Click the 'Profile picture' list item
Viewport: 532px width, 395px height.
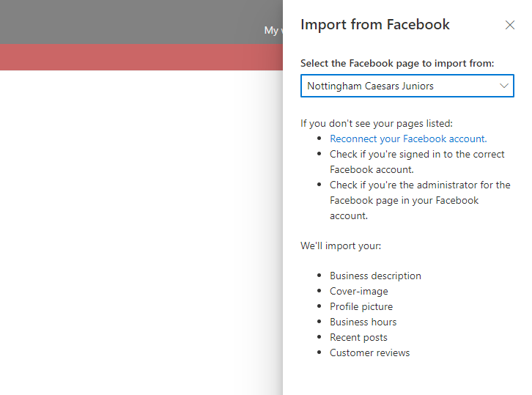[x=361, y=306]
